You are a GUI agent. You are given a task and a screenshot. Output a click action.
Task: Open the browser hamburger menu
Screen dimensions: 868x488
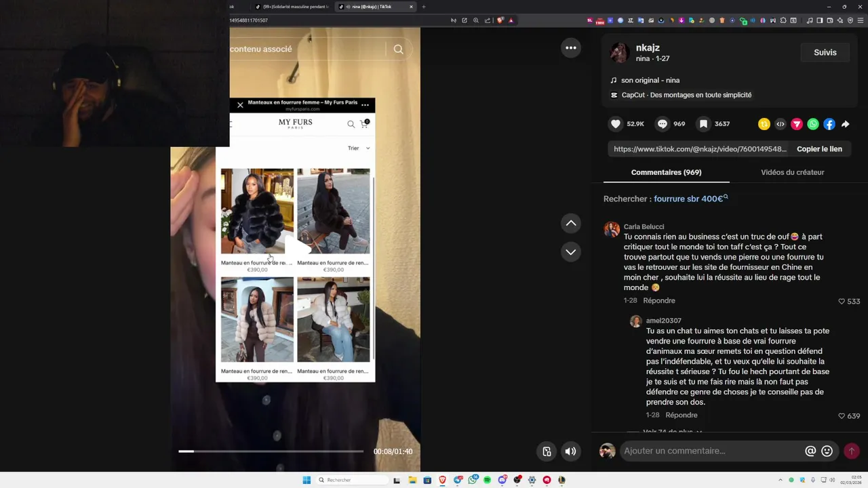[861, 20]
